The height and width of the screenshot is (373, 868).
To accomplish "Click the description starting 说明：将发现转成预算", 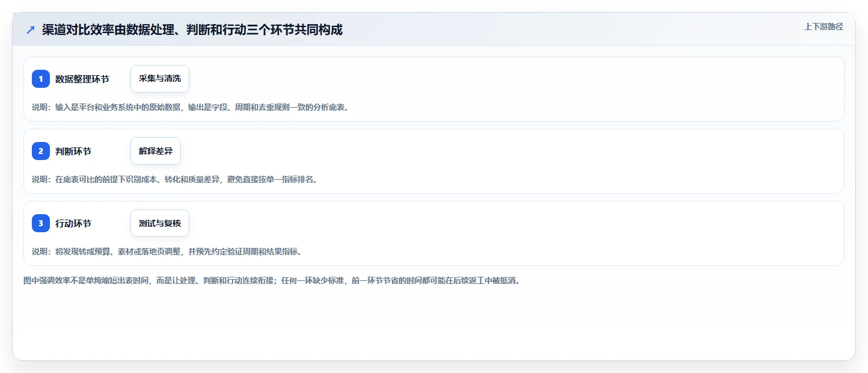I will [x=167, y=251].
